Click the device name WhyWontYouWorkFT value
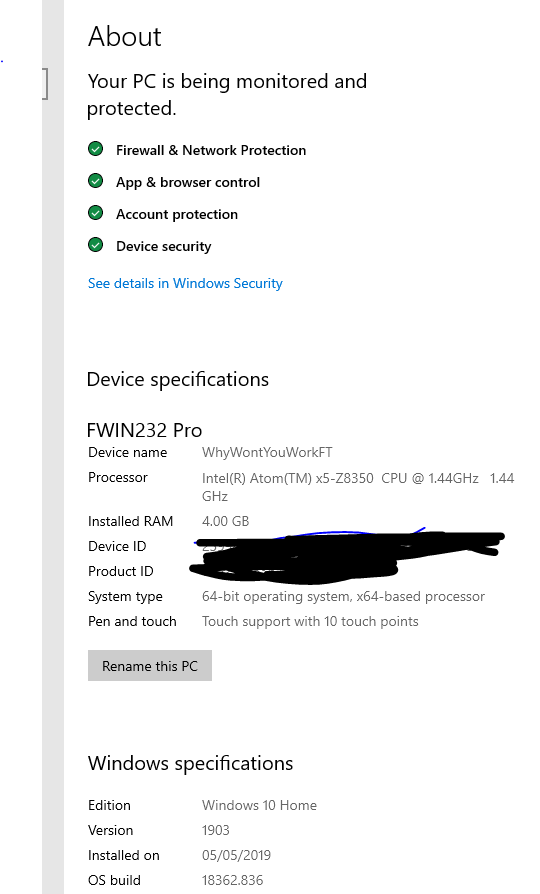This screenshot has width=540, height=894. click(267, 453)
